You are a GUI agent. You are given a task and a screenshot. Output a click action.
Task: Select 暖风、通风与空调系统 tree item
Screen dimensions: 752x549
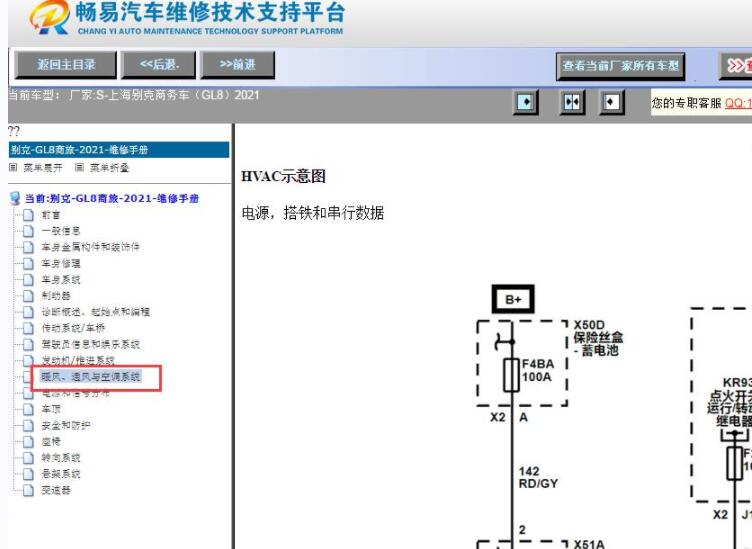[x=91, y=376]
